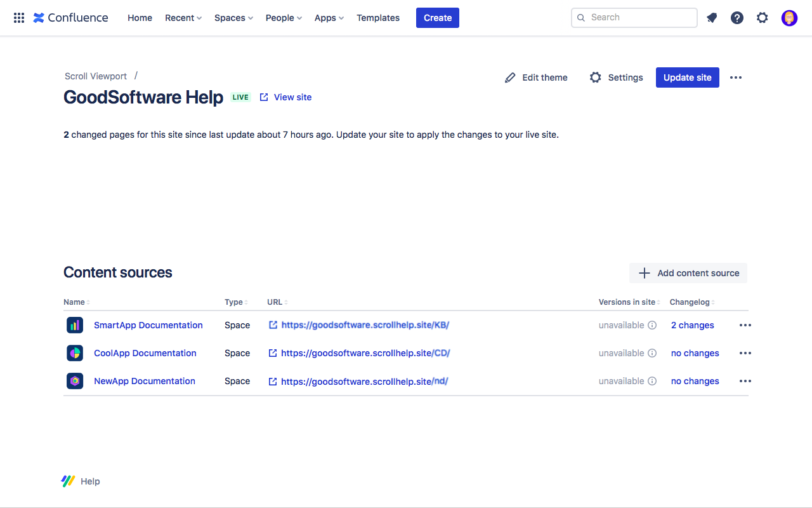View the 2 changes changelog link
Viewport: 812px width, 508px height.
point(693,325)
